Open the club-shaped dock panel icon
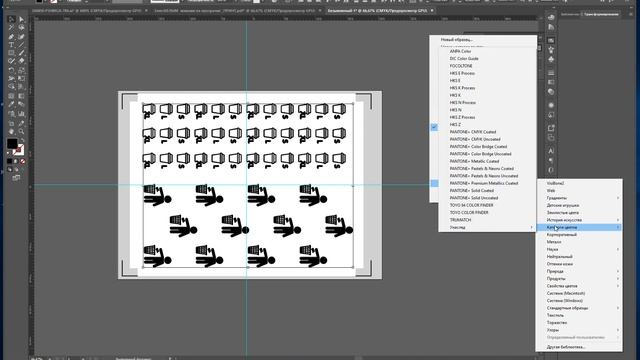The image size is (640, 360). click(x=551, y=59)
